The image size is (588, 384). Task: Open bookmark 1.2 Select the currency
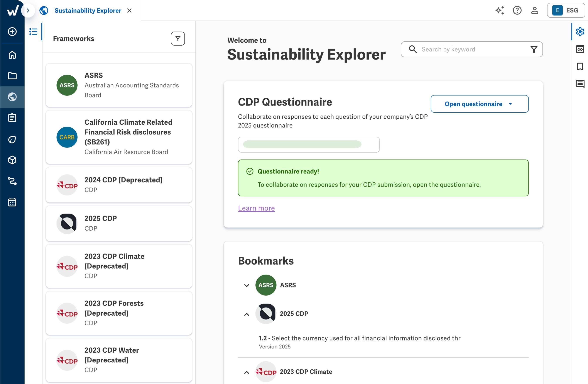coord(360,338)
